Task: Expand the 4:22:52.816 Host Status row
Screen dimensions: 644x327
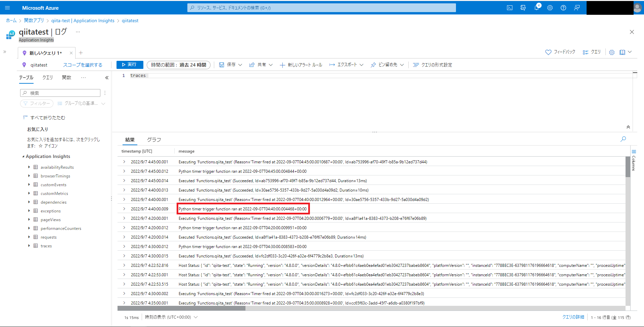Action: [124, 265]
